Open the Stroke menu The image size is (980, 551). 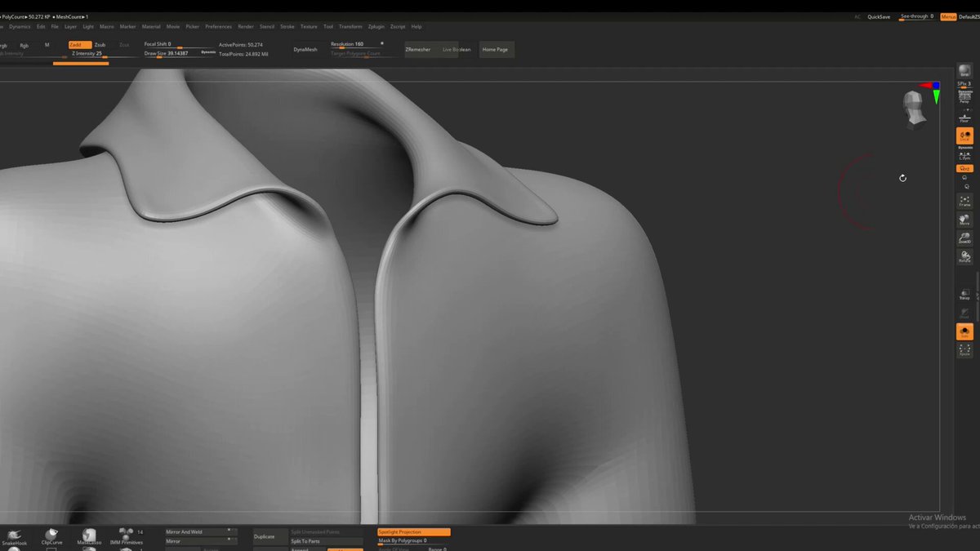[287, 27]
